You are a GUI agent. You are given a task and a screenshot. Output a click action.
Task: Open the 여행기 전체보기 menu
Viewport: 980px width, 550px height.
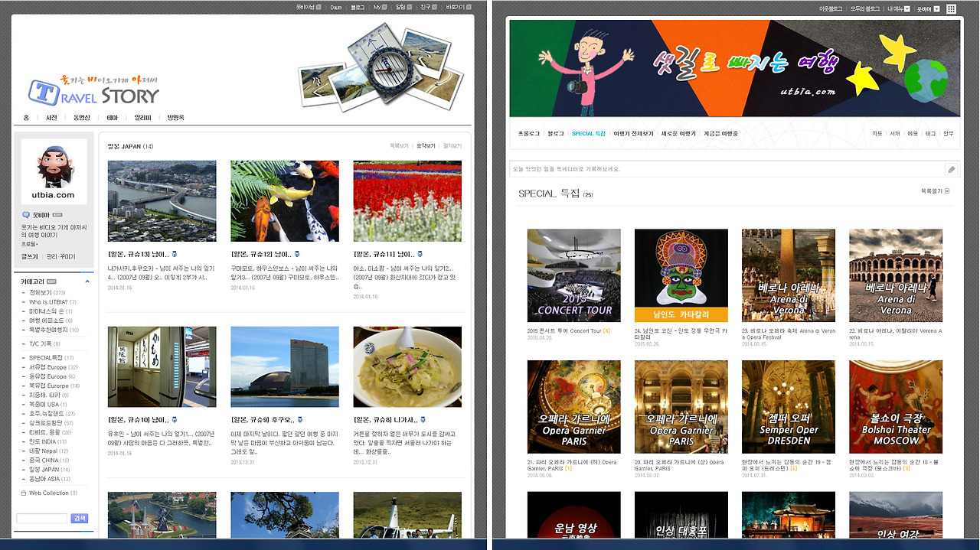[633, 133]
